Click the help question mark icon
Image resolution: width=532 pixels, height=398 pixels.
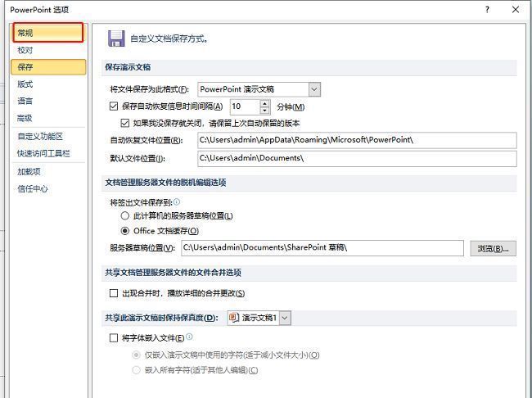(x=487, y=9)
